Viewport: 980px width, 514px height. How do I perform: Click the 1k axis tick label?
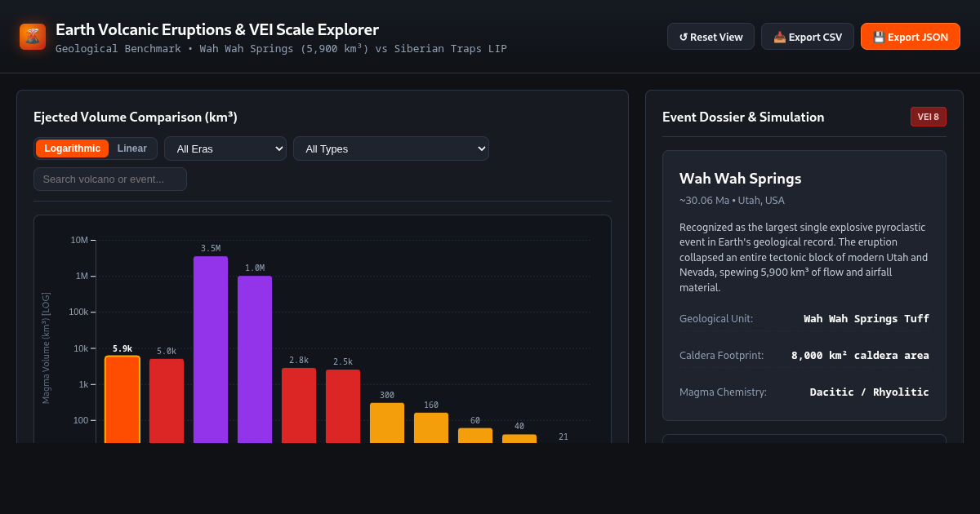[x=83, y=384]
